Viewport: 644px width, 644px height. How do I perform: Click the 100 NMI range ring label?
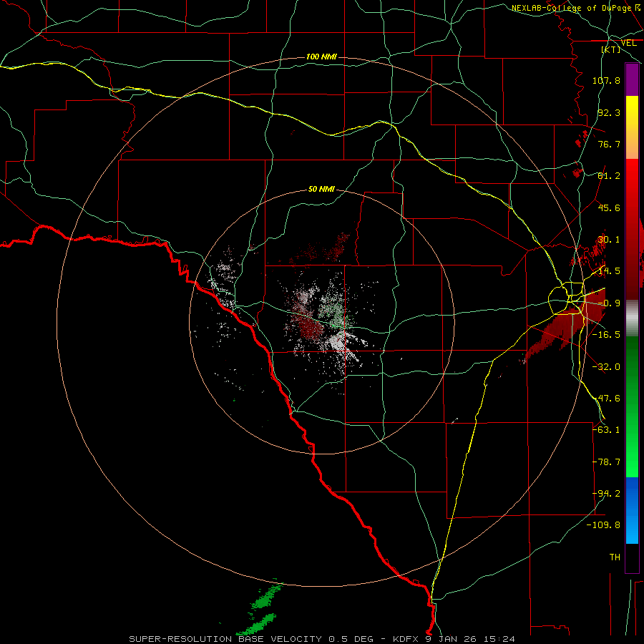point(321,57)
